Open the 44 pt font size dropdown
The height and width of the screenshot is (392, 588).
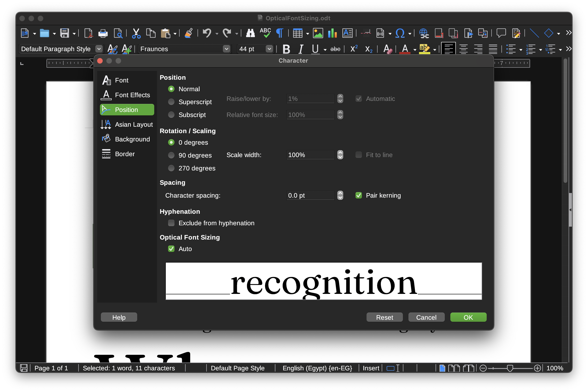click(269, 49)
